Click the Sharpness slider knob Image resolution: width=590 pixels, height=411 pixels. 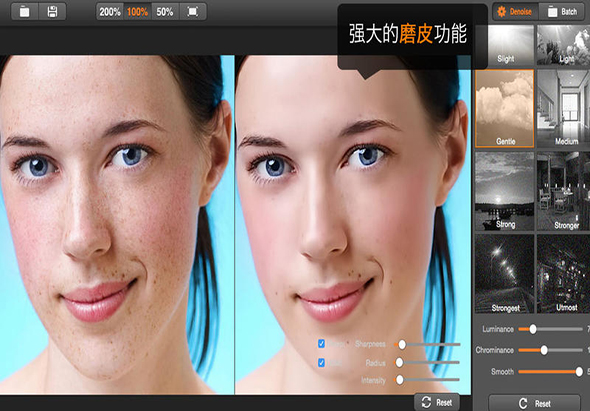(x=402, y=344)
